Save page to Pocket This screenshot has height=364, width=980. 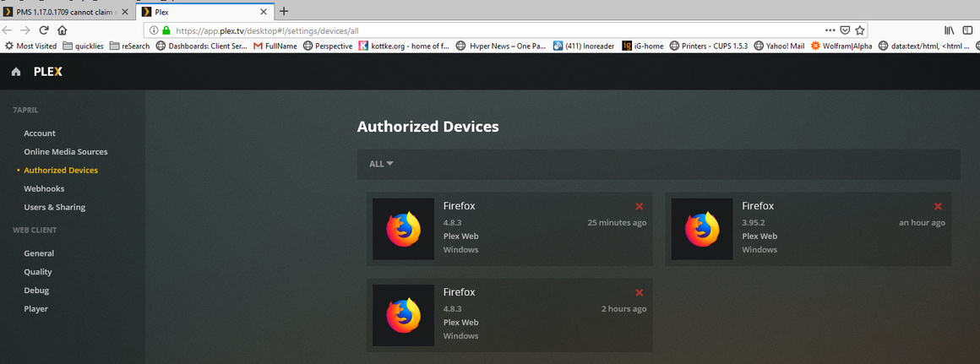845,30
